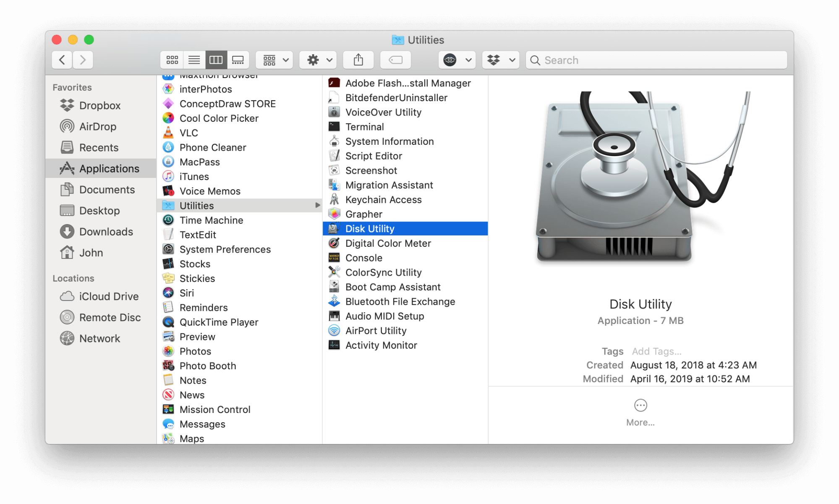Image resolution: width=839 pixels, height=504 pixels.
Task: Click the Search field
Action: tap(656, 60)
